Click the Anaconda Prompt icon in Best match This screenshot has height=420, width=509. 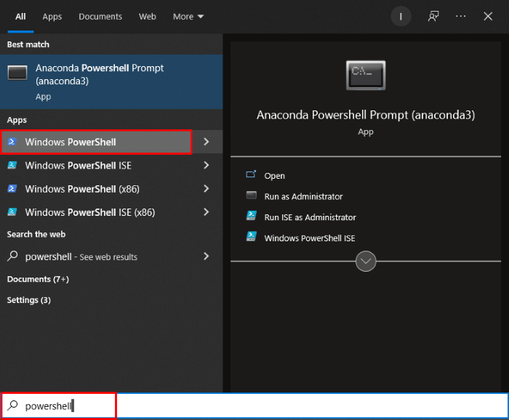point(17,73)
